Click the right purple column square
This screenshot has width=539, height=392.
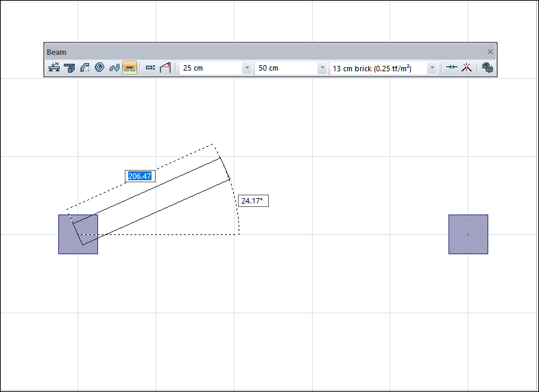[x=468, y=234]
